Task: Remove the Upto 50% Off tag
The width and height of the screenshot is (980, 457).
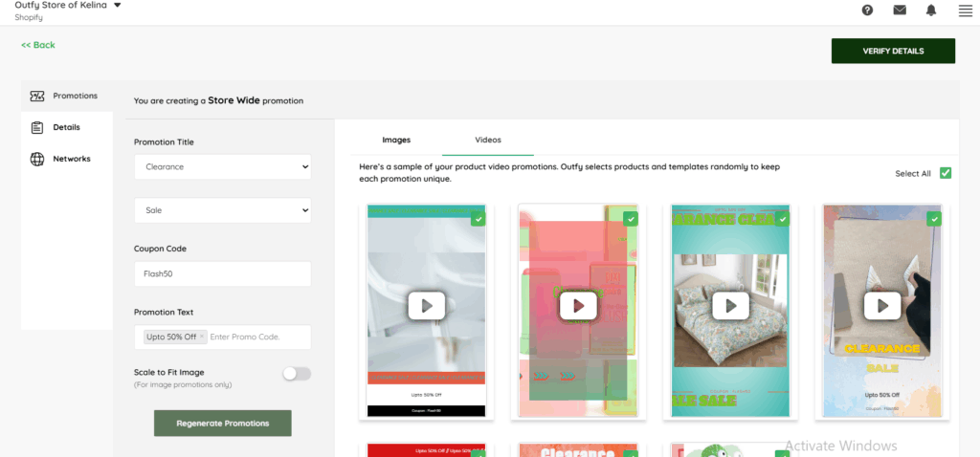Action: point(203,337)
